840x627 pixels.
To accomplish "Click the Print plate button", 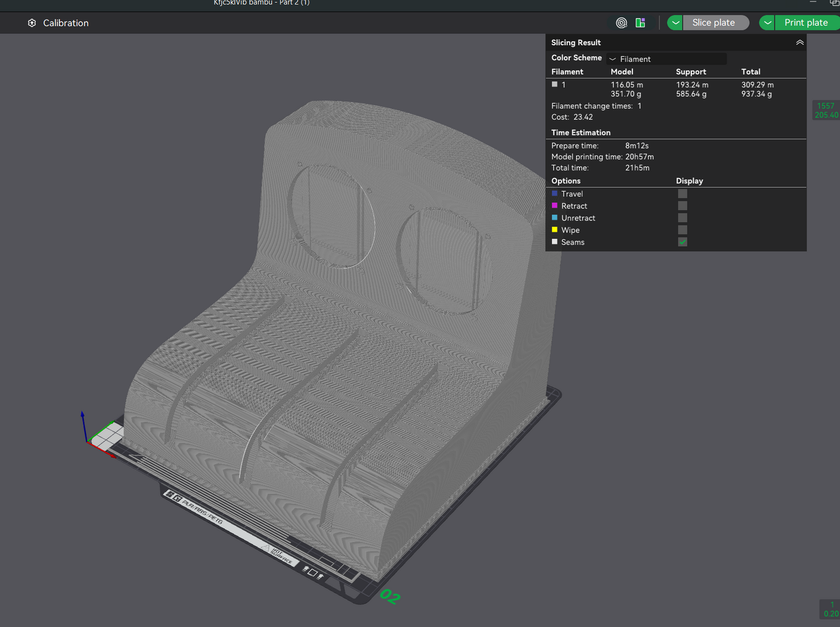I will [807, 23].
